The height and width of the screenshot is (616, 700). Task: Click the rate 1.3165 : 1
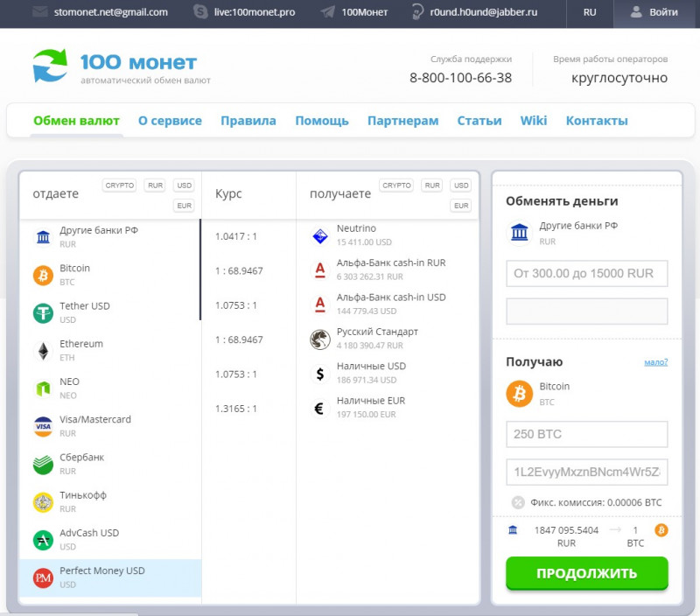(235, 409)
